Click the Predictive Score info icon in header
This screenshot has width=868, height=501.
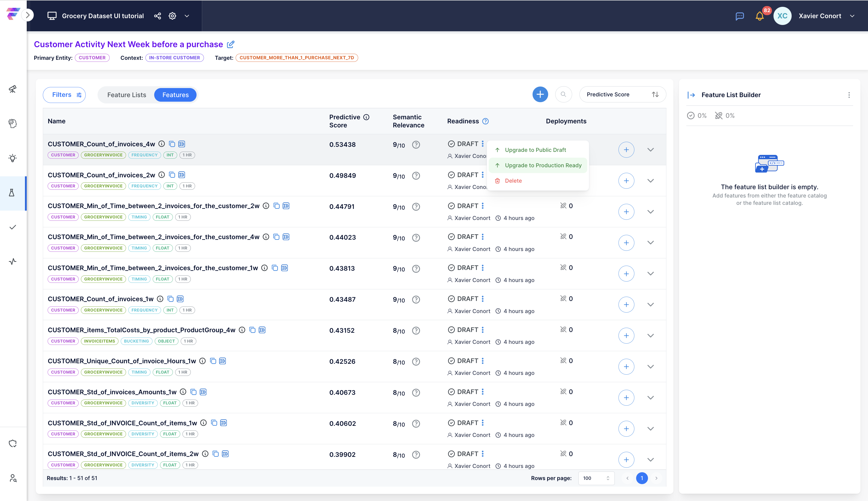pos(366,117)
